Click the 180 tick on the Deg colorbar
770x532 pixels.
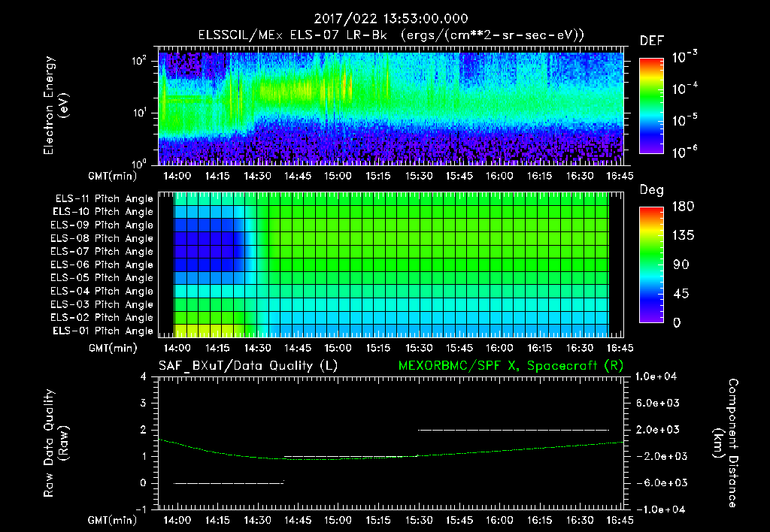(x=683, y=207)
